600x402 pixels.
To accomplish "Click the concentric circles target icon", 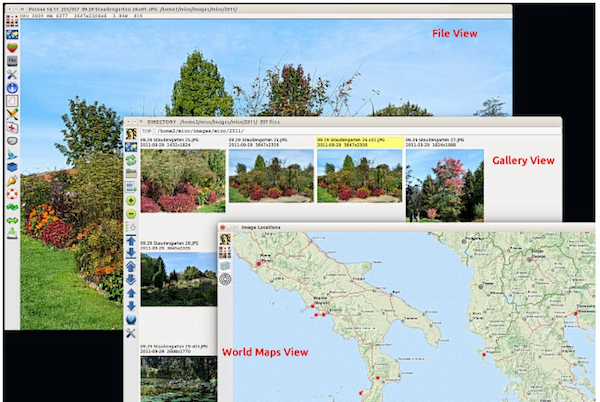I will 225,280.
